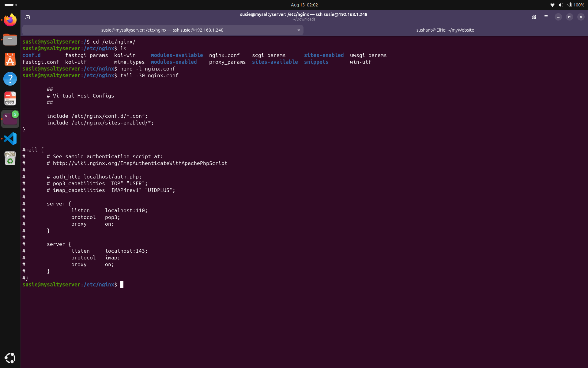
Task: Click win-utf in ls output
Action: pos(360,62)
